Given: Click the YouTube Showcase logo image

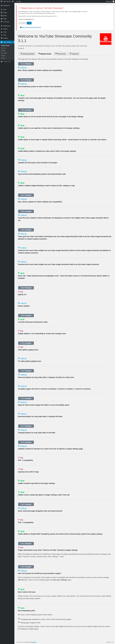Looking at the screenshot, I should click(105, 39).
